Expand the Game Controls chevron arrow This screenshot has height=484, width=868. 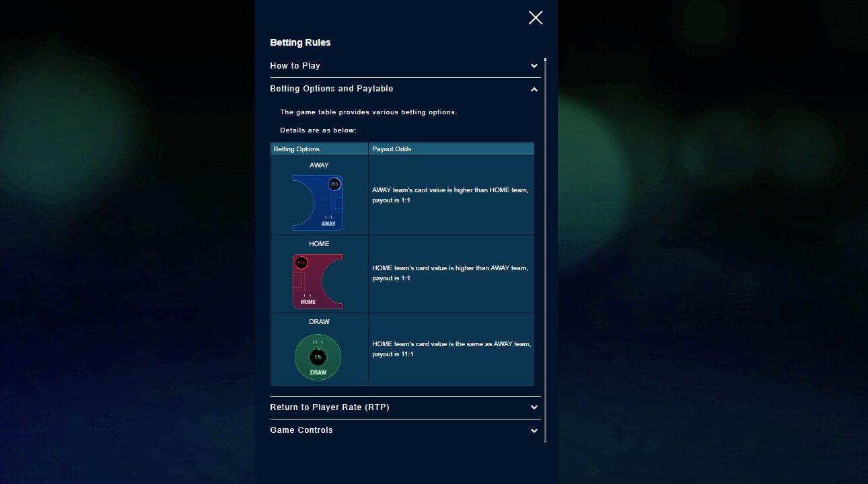tap(534, 430)
